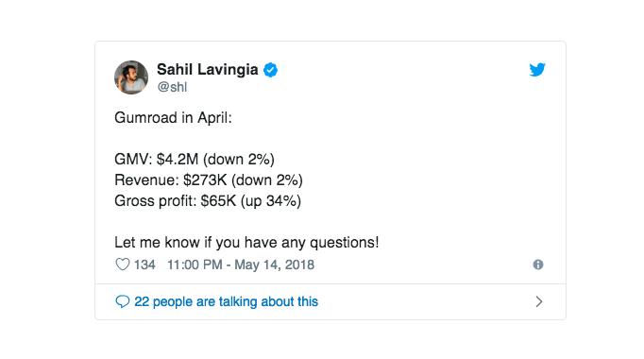Expand the conversation with the right chevron

(x=539, y=302)
